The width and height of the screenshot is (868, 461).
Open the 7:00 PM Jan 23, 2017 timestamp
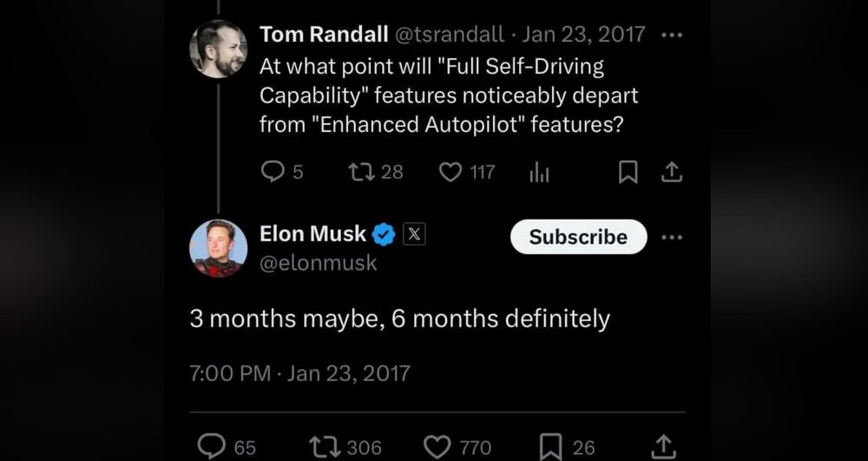tap(299, 373)
